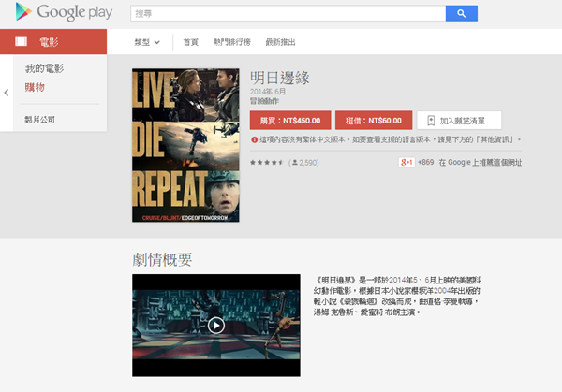Screen dimensions: 562x392
Task: Click the blue search magnifier button
Action: pos(461,13)
